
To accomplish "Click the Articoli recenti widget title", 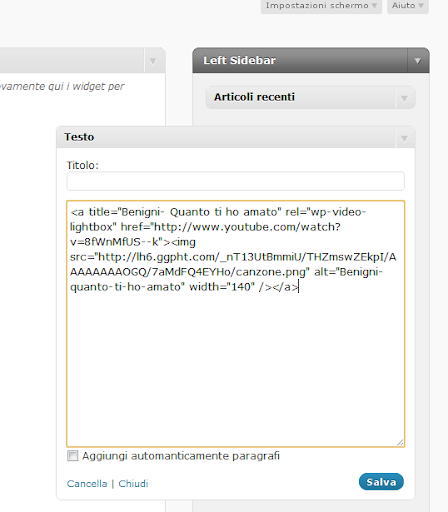I will (x=254, y=97).
